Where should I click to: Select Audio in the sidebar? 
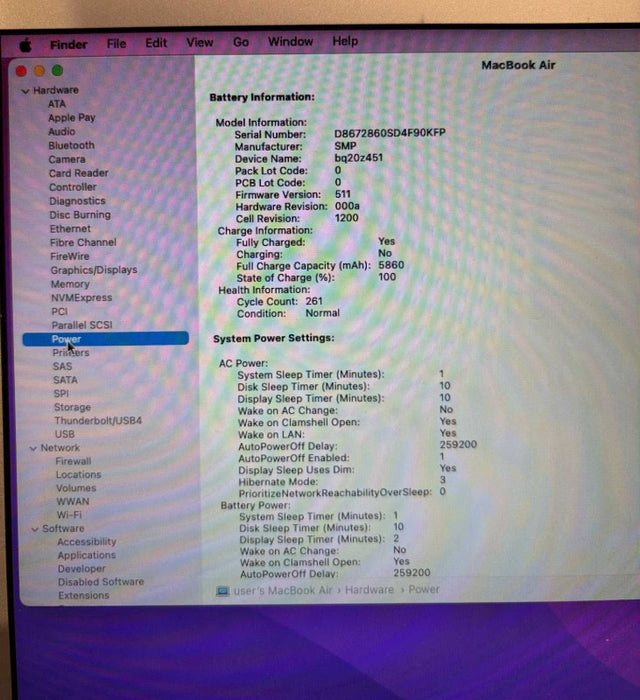(62, 132)
